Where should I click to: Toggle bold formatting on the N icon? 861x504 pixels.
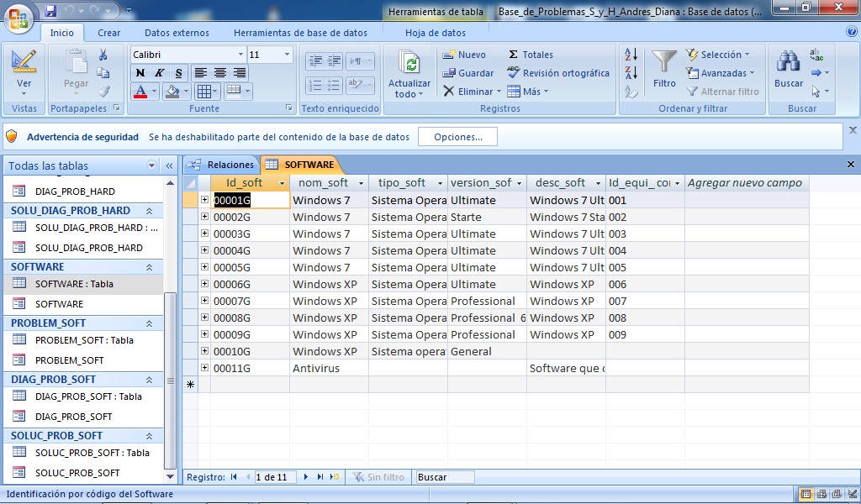[140, 73]
